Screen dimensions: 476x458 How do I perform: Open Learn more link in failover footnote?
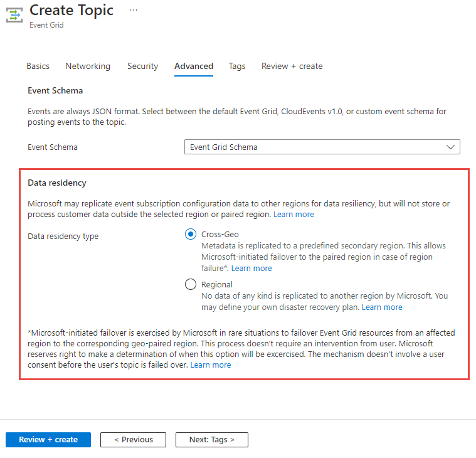click(211, 365)
